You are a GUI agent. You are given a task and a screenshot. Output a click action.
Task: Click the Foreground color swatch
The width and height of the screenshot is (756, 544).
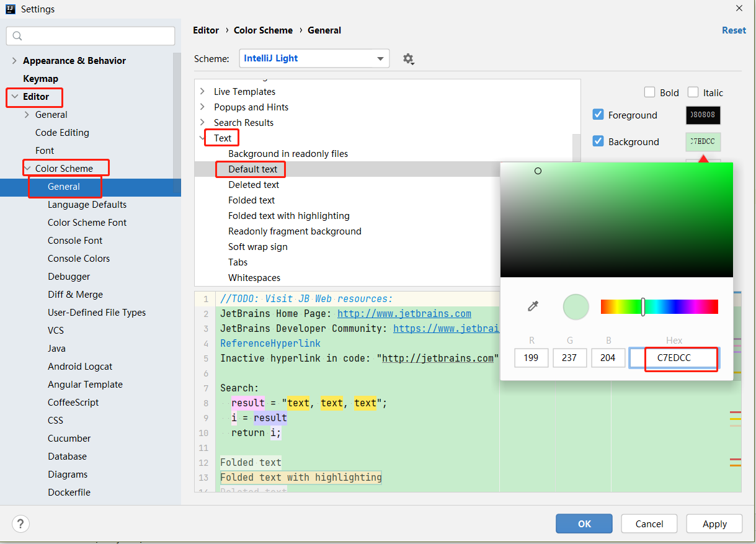pos(703,115)
